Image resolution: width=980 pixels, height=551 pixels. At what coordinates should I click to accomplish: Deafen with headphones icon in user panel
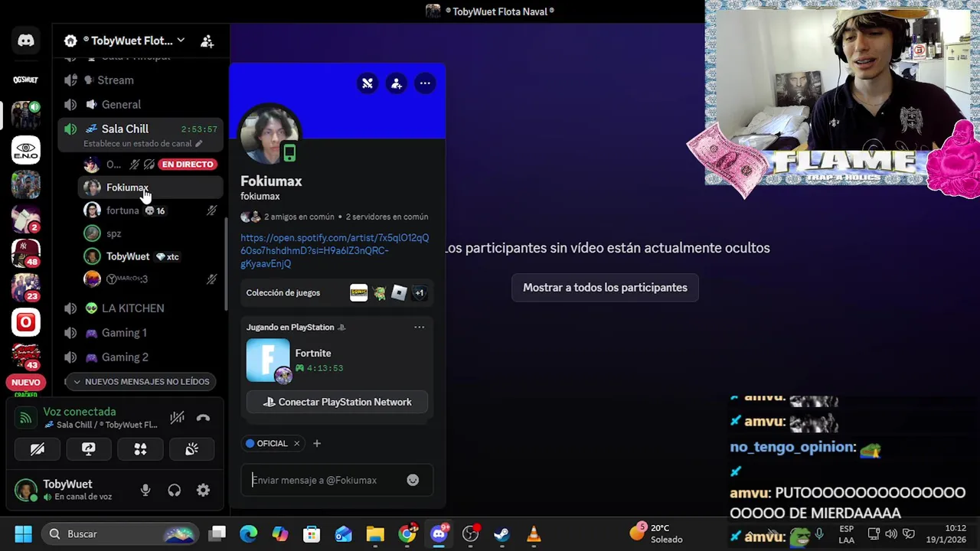coord(175,491)
